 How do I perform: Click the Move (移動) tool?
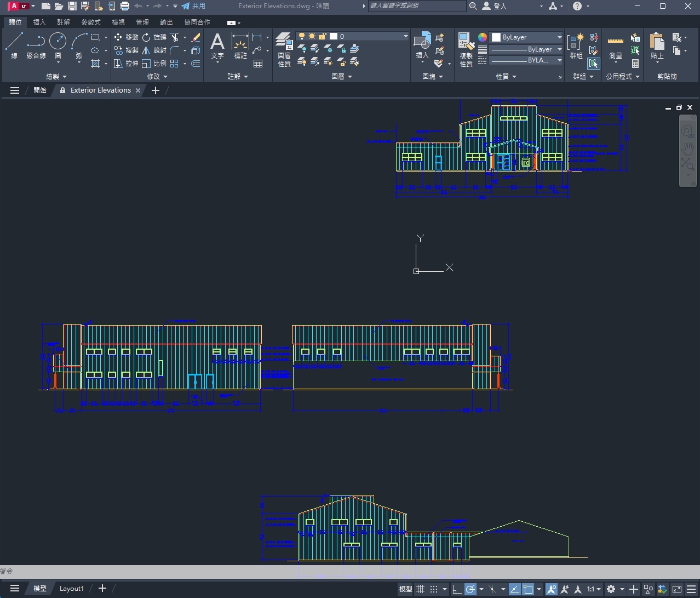click(126, 37)
